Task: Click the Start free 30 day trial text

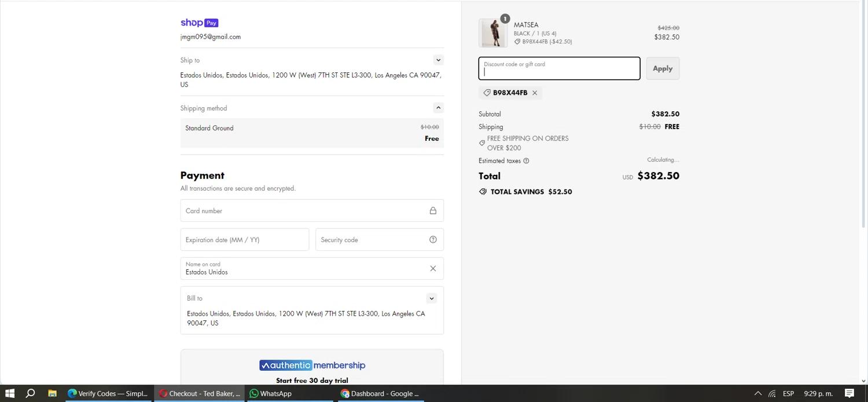Action: tap(312, 381)
